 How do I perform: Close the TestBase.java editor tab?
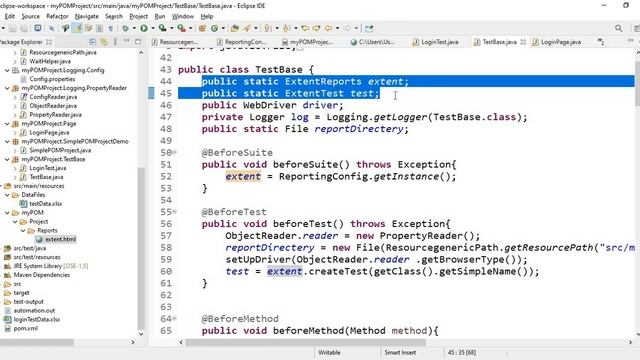[523, 42]
